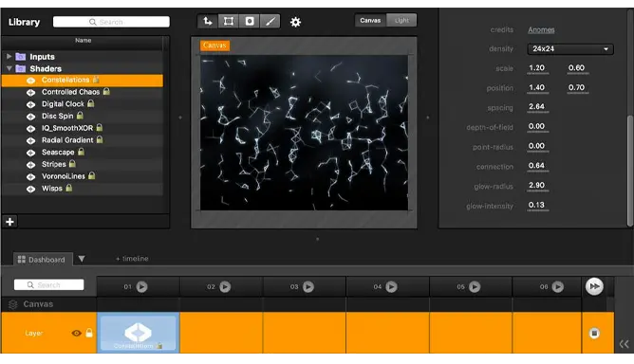This screenshot has width=634, height=364.
Task: Click the shader icon beside Controlled Chaos
Action: [30, 93]
